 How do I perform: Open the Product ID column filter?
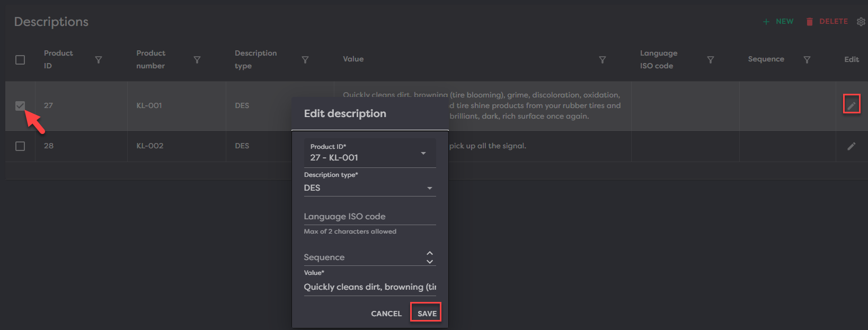tap(99, 60)
